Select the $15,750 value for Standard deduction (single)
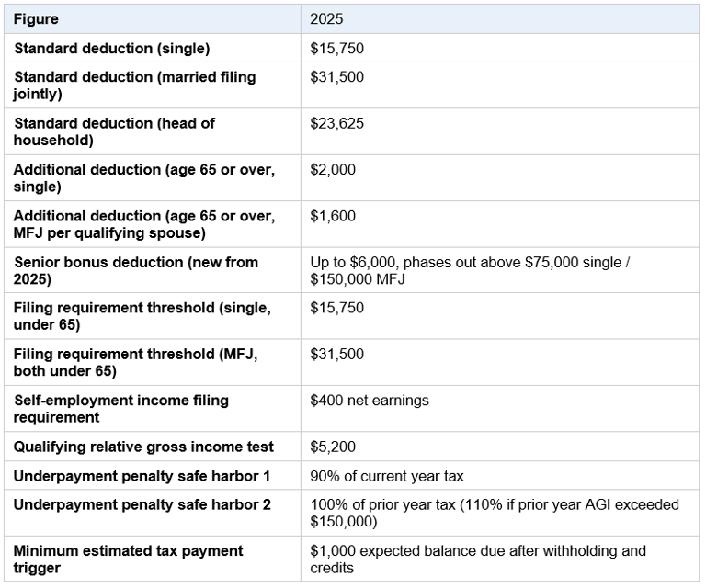Image resolution: width=706 pixels, height=588 pixels. coord(337,49)
